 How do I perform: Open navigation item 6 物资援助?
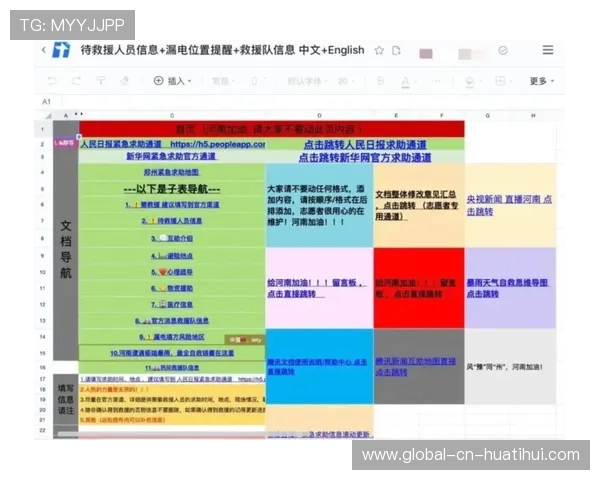pyautogui.click(x=171, y=288)
